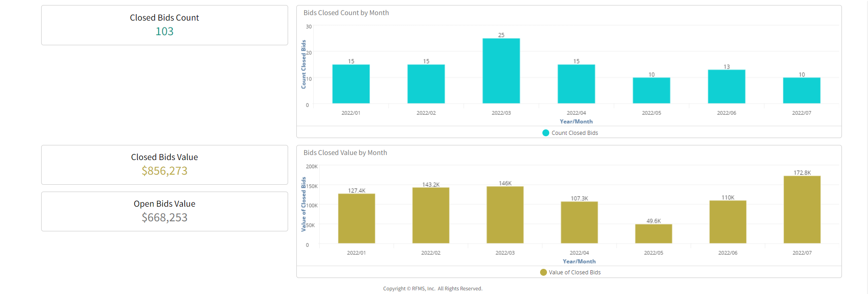Click the 2022/05 value bar showing 49.6K

pos(654,234)
